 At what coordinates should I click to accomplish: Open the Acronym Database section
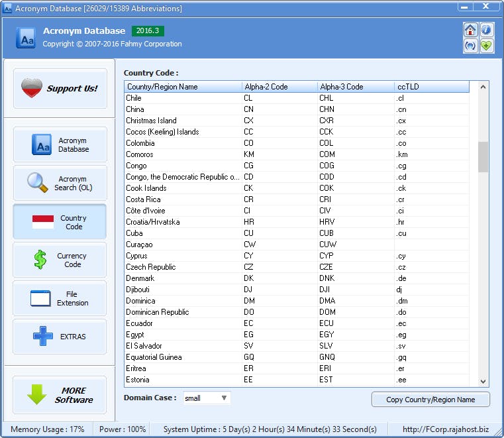point(60,144)
